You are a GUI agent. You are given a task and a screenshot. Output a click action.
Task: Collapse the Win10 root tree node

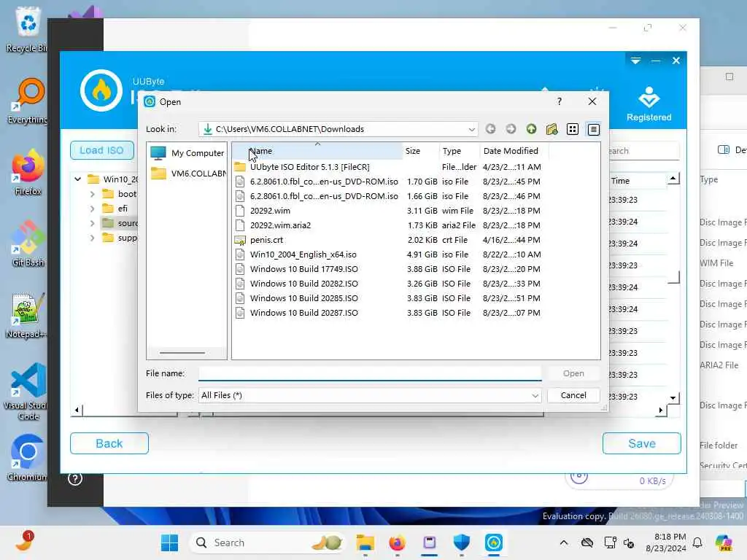tap(77, 179)
